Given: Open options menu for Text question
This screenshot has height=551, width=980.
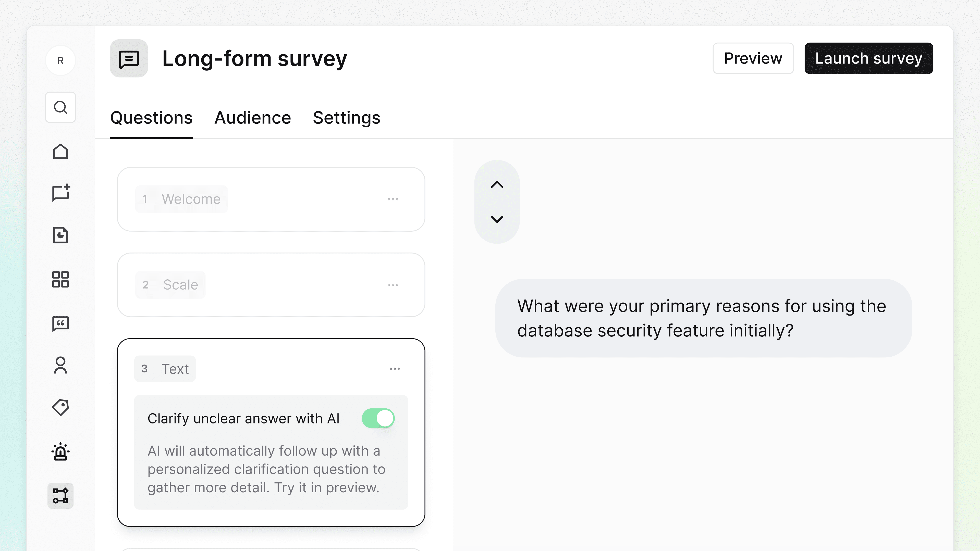Looking at the screenshot, I should tap(395, 369).
